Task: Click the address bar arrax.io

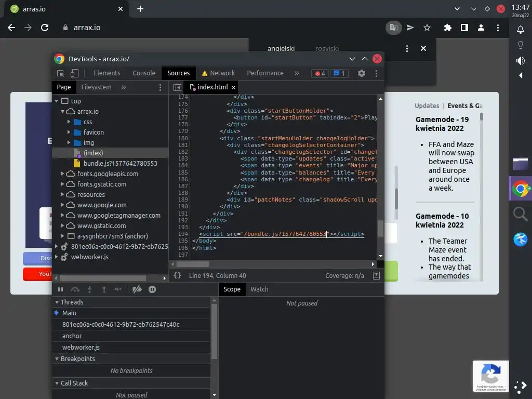Action: point(87,28)
